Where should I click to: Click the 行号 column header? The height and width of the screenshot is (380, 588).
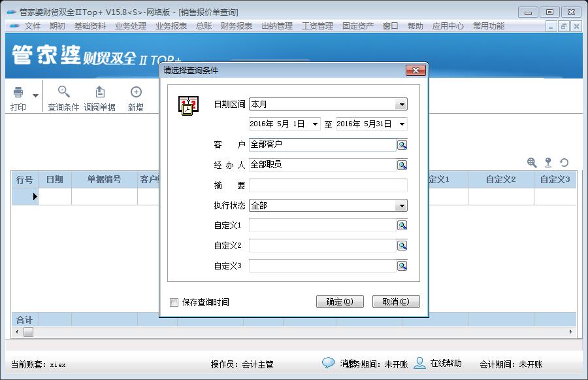(25, 179)
